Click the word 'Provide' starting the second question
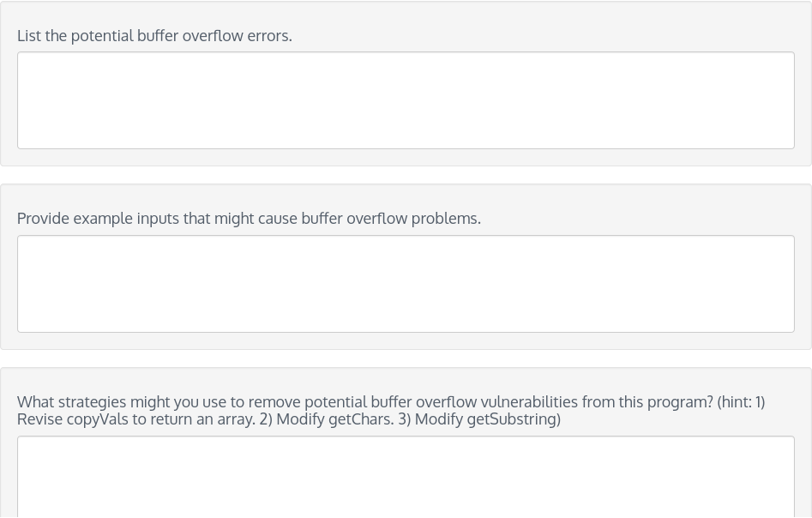The height and width of the screenshot is (518, 812). [43, 219]
